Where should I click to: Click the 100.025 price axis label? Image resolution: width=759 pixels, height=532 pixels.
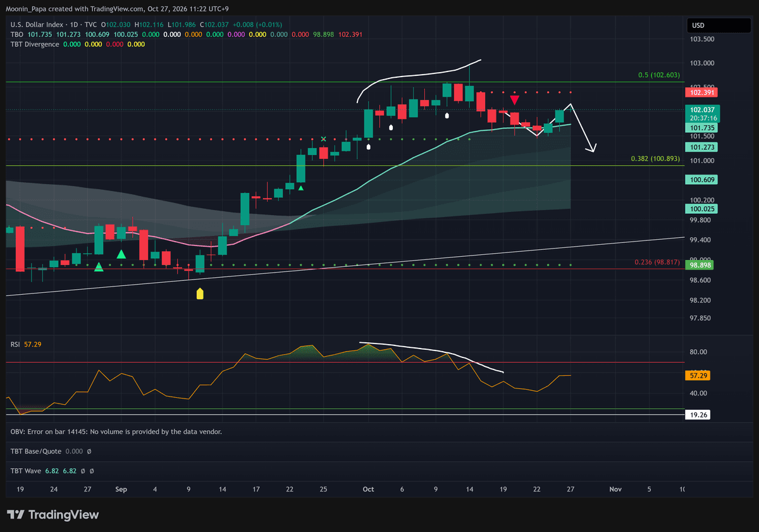pyautogui.click(x=703, y=209)
